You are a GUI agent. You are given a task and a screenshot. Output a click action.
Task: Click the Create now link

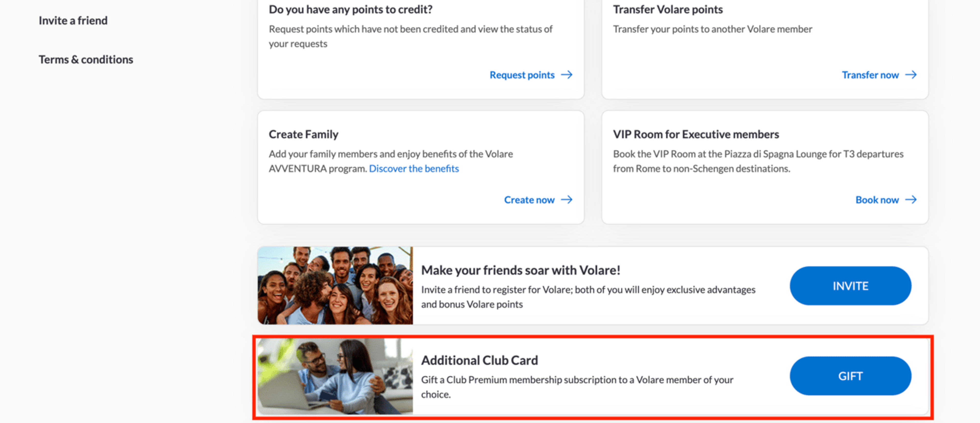click(529, 200)
